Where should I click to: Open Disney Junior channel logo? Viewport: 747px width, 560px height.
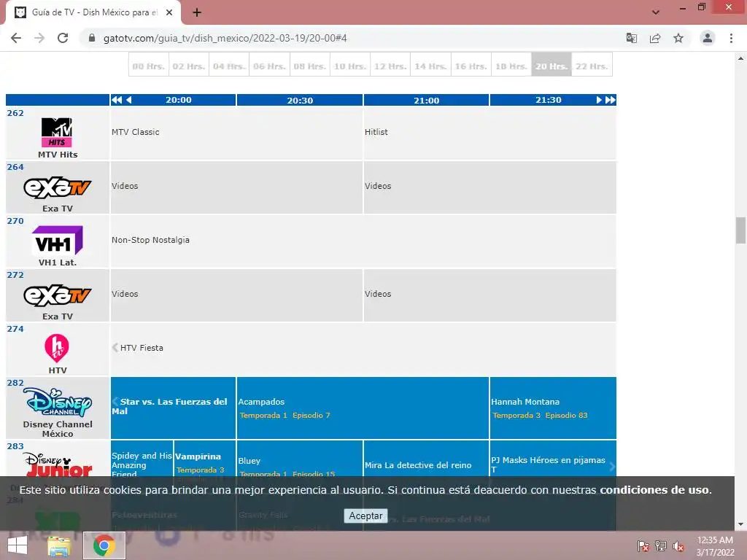coord(57,464)
